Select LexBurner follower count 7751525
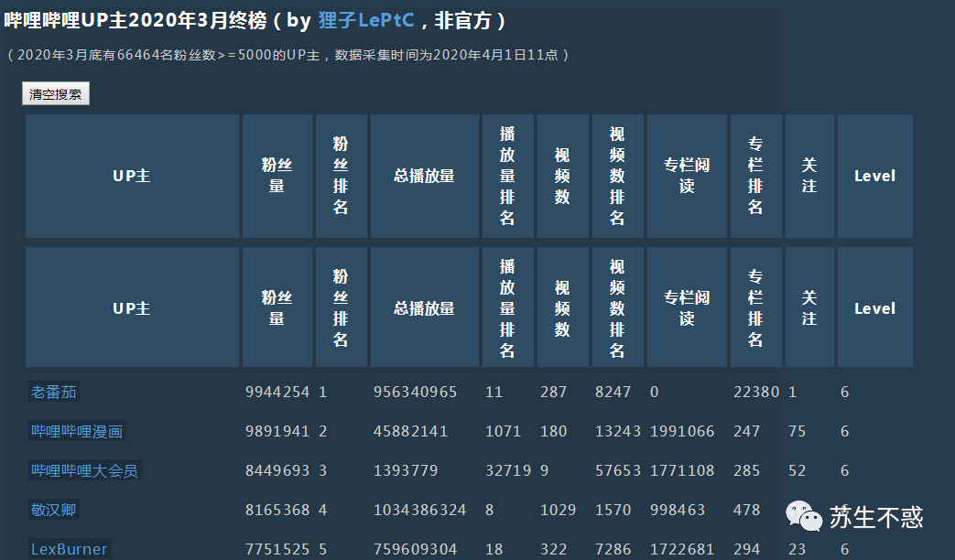This screenshot has width=955, height=560. (x=277, y=549)
